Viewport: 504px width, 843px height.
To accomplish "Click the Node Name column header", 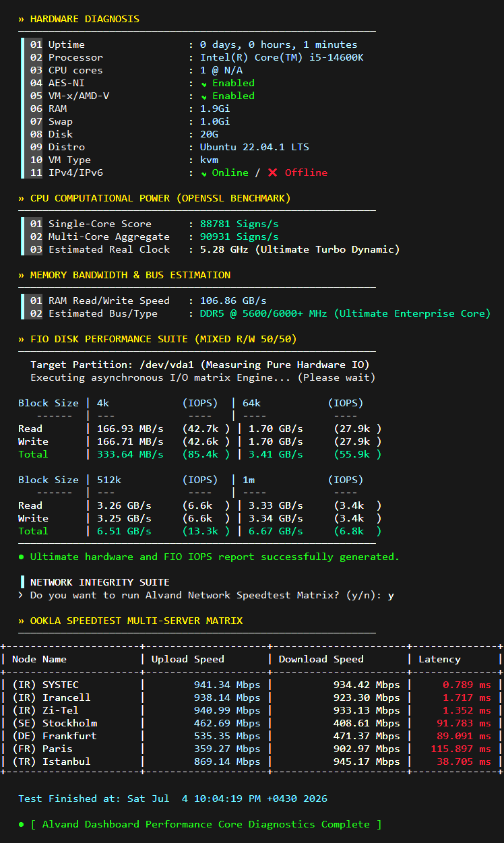I will tap(39, 659).
